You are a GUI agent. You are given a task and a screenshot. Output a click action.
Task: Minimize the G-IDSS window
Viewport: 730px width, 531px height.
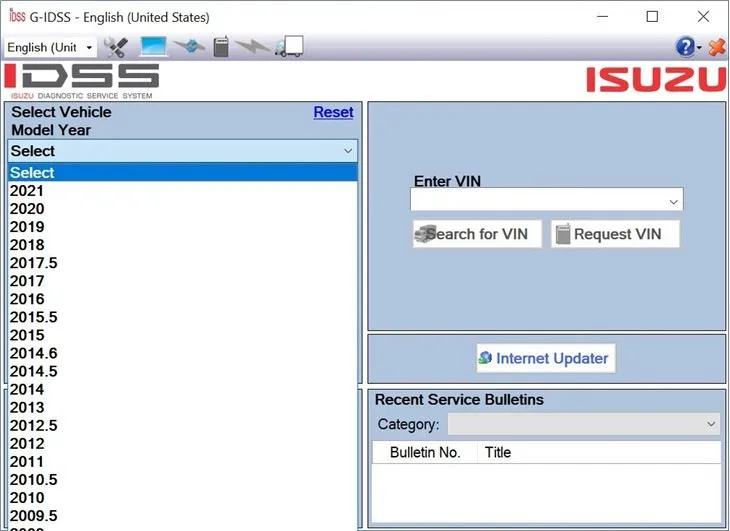click(x=602, y=17)
